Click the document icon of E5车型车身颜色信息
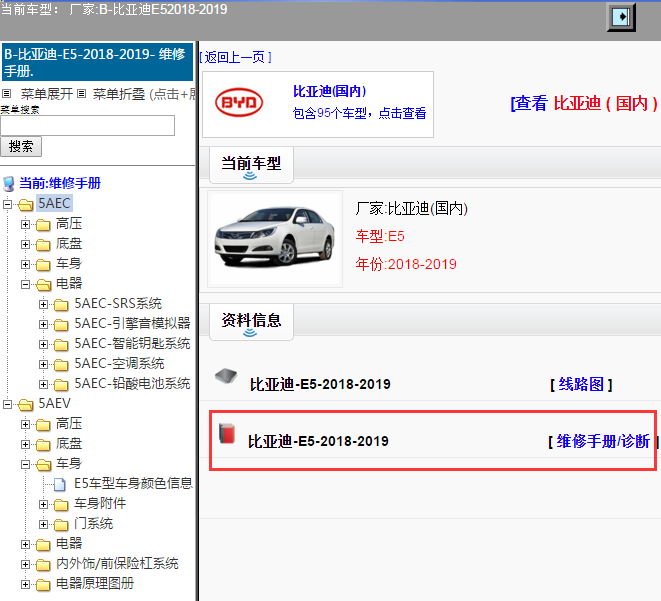 [60, 485]
